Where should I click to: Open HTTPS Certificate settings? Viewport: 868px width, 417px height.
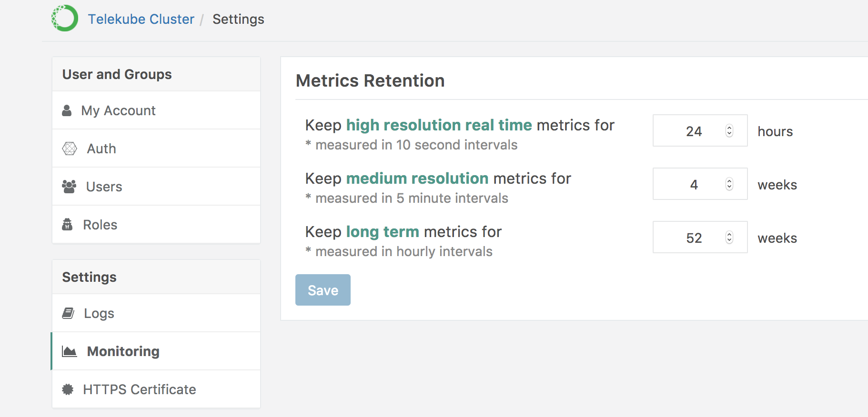[139, 389]
